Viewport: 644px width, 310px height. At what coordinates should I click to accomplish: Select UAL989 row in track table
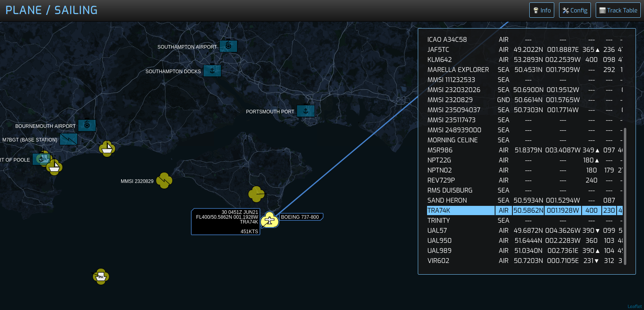(525, 250)
